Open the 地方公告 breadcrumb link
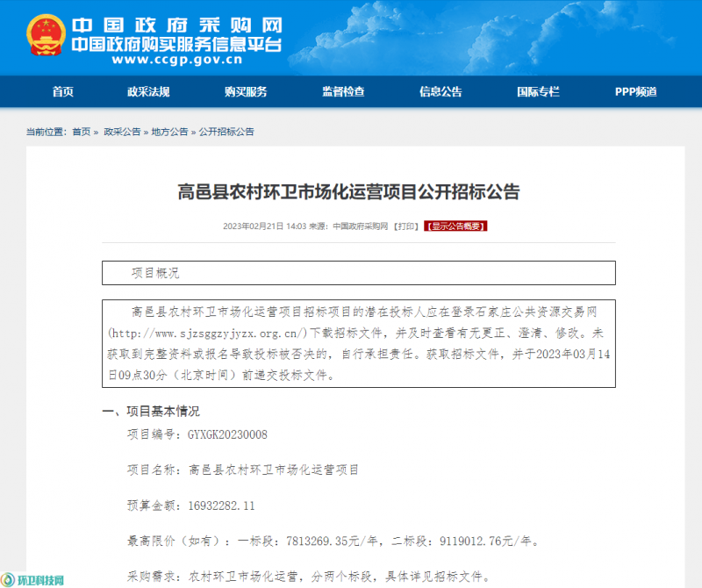This screenshot has width=702, height=588. (x=169, y=132)
